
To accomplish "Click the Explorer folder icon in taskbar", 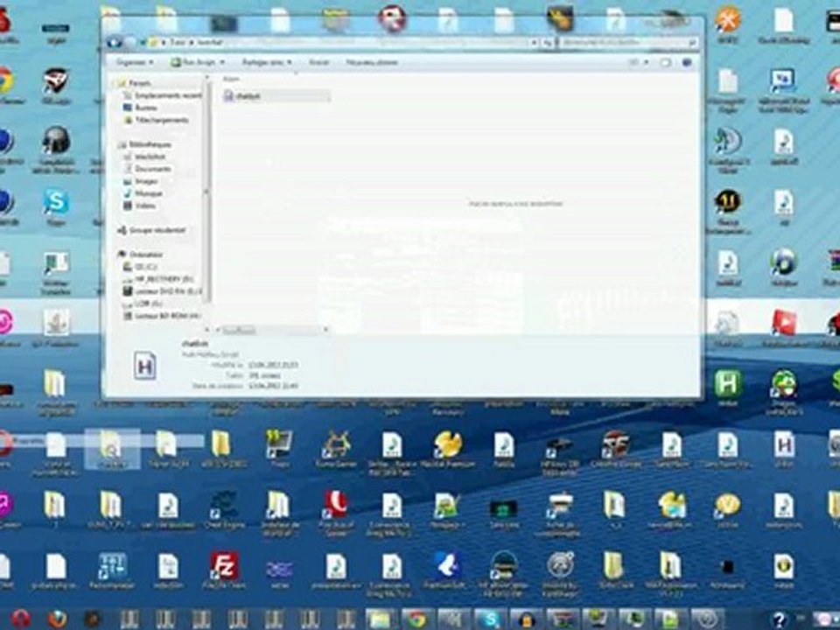I will point(381,619).
